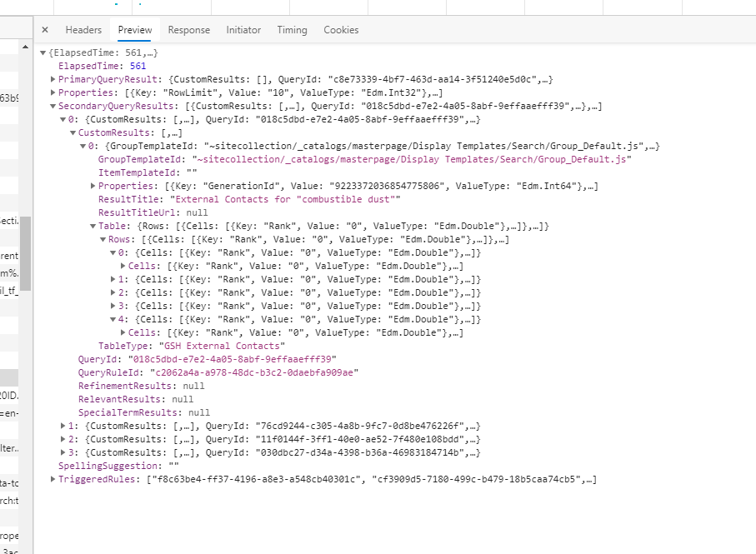Click the ResultTitle External Contacts string
Image resolution: width=756 pixels, height=554 pixels.
(285, 199)
